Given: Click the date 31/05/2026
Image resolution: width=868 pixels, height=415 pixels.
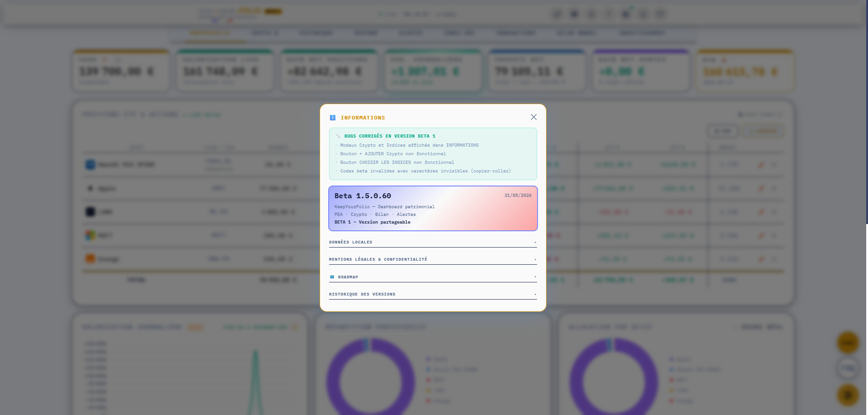Looking at the screenshot, I should click(518, 196).
